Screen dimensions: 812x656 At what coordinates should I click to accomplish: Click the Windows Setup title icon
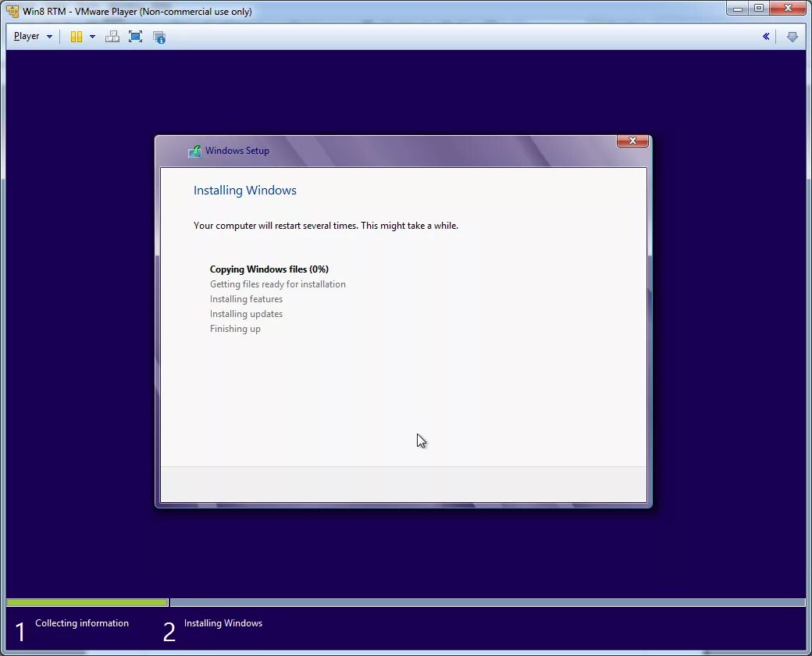[x=194, y=151]
